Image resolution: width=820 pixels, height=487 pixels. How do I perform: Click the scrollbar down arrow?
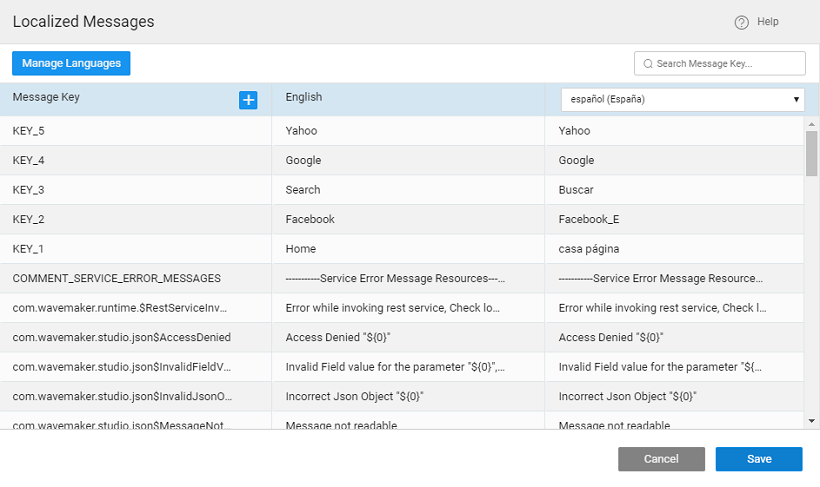click(x=811, y=421)
